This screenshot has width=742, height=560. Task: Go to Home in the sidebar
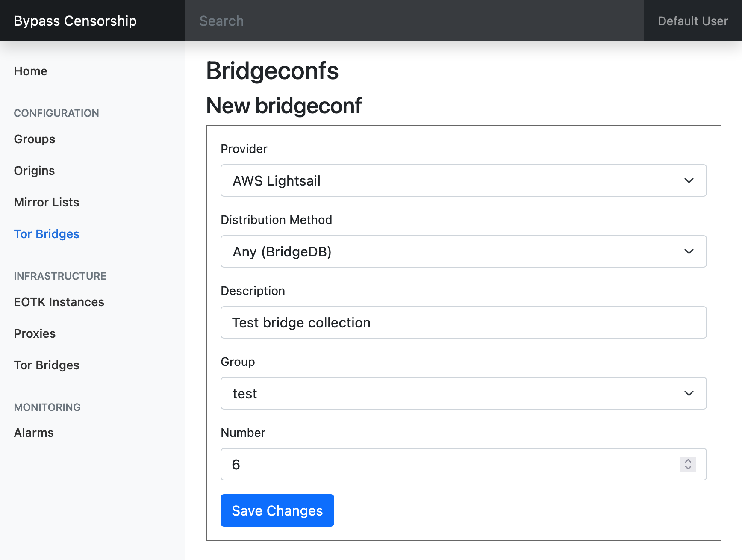(x=31, y=71)
